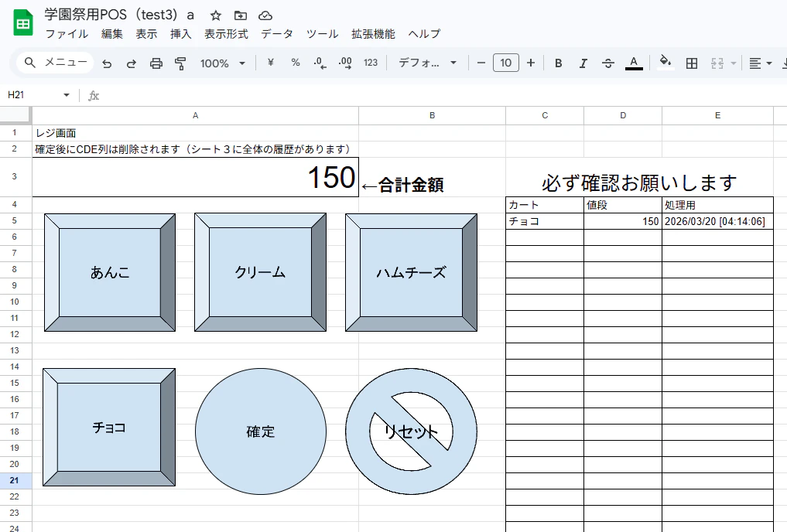The height and width of the screenshot is (532, 787).
Task: Click the チョコ product button
Action: pyautogui.click(x=109, y=427)
